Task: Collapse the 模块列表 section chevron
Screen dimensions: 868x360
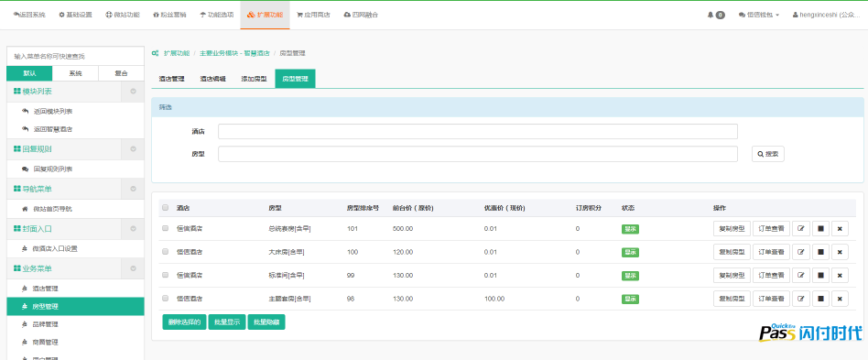Action: point(133,92)
